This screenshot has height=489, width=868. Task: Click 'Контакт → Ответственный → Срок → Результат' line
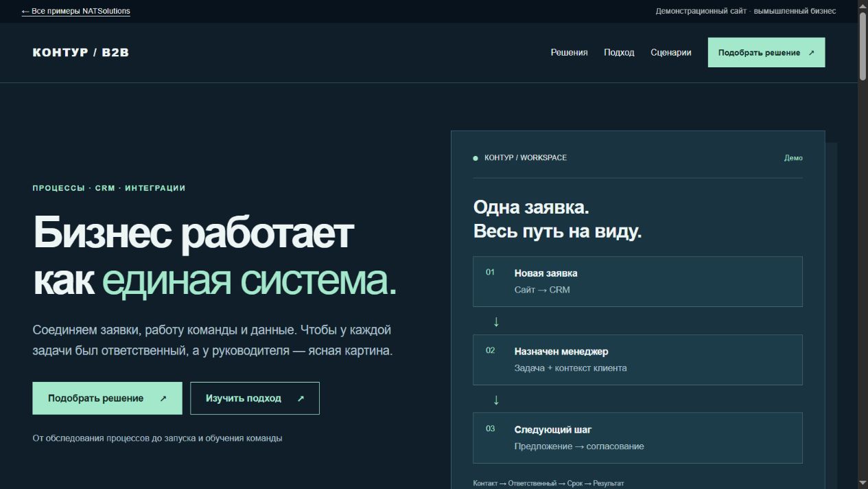tap(548, 484)
